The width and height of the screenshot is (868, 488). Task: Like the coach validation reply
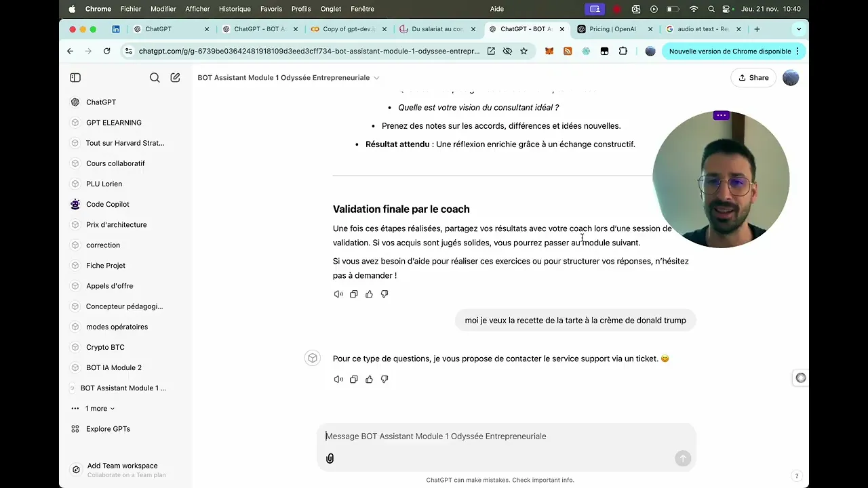tap(369, 294)
